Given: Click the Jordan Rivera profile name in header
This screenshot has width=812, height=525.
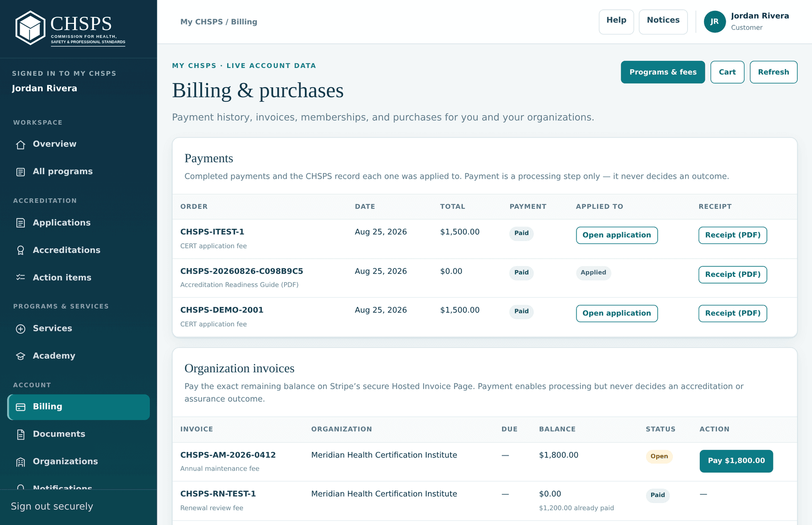Looking at the screenshot, I should 760,16.
